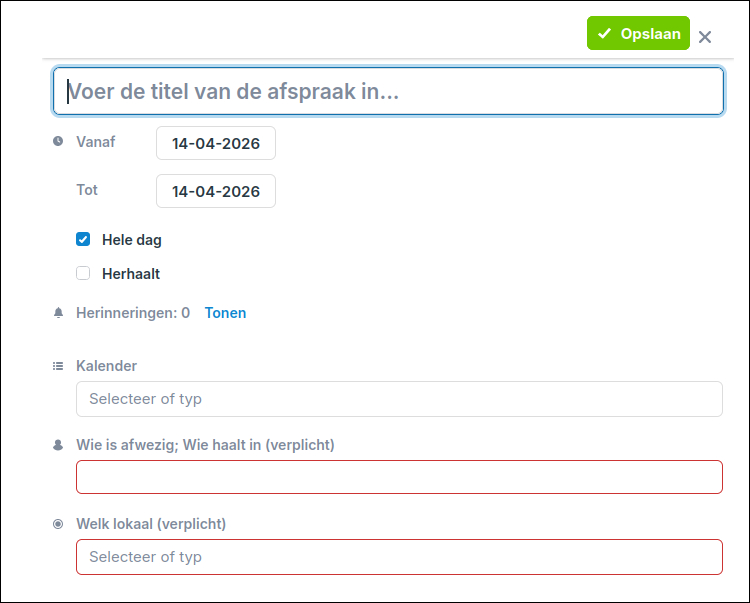This screenshot has width=750, height=603.
Task: Click the person icon beside Wie is afwezig
Action: pos(58,445)
